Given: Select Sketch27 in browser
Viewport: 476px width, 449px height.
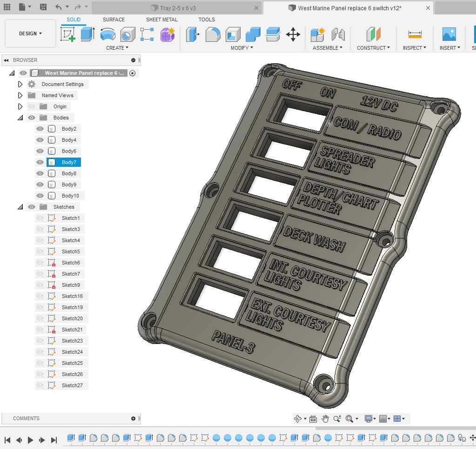Looking at the screenshot, I should (72, 385).
